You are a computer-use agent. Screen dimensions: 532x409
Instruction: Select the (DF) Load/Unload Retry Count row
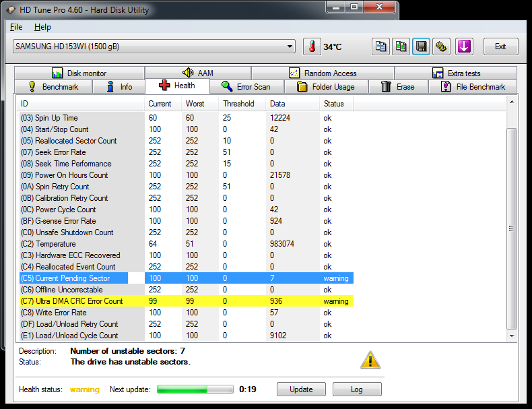(x=187, y=324)
